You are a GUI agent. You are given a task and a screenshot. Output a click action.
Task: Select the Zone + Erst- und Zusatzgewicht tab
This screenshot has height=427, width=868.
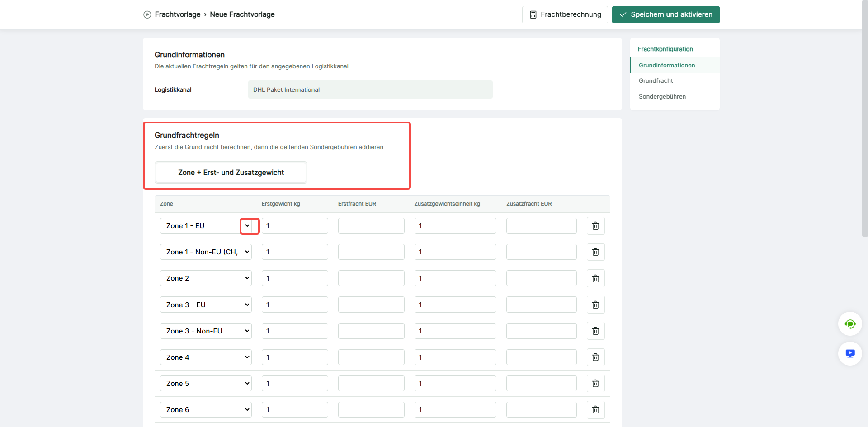click(x=231, y=173)
